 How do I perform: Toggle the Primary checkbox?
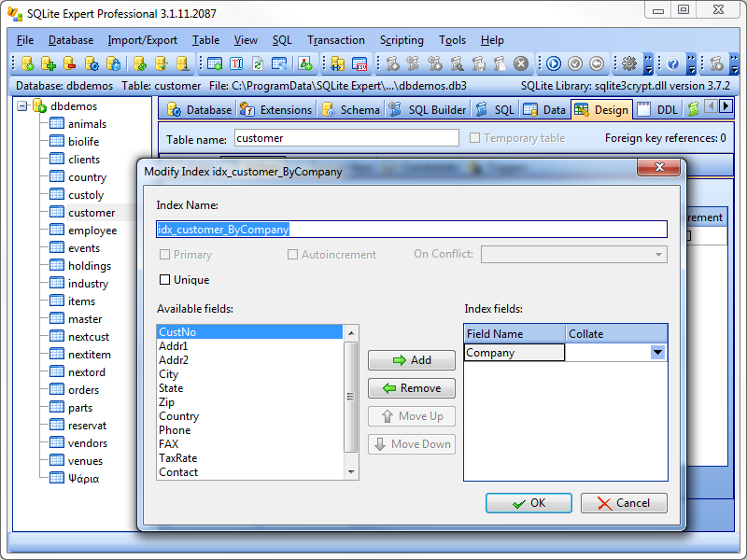click(x=164, y=254)
